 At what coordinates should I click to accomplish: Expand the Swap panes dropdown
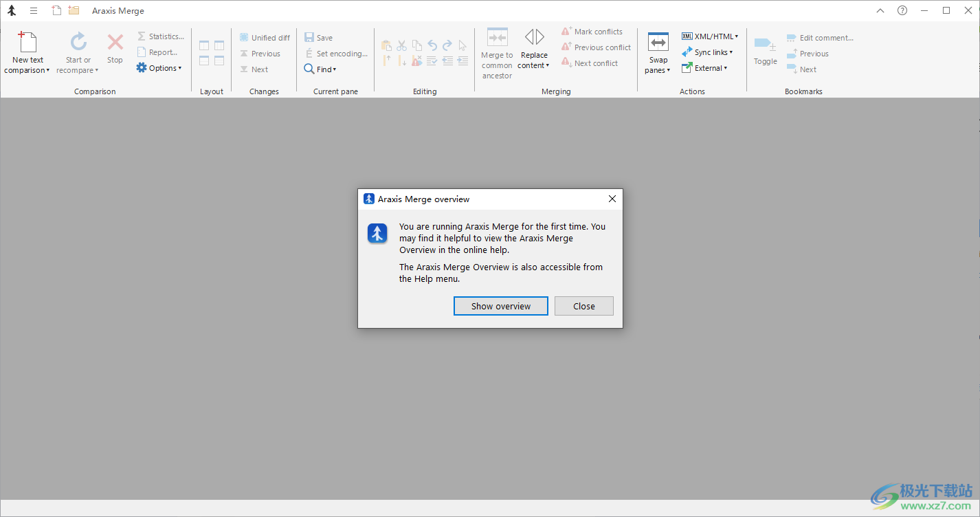coord(658,54)
